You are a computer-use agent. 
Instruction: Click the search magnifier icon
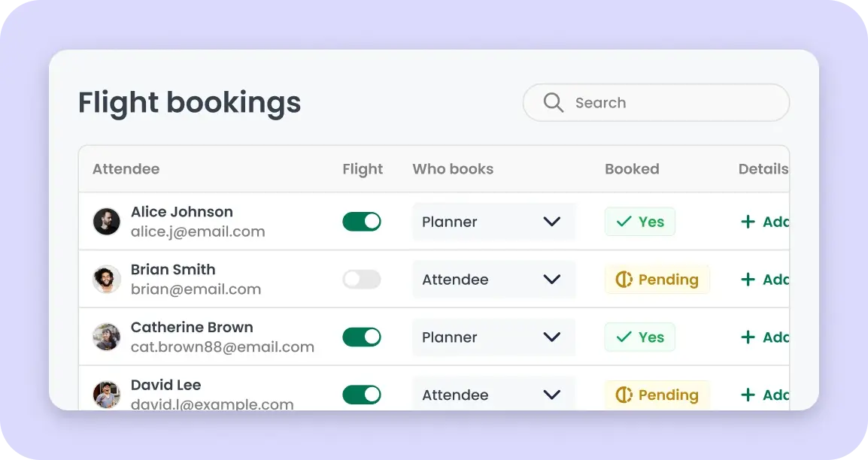pos(554,103)
